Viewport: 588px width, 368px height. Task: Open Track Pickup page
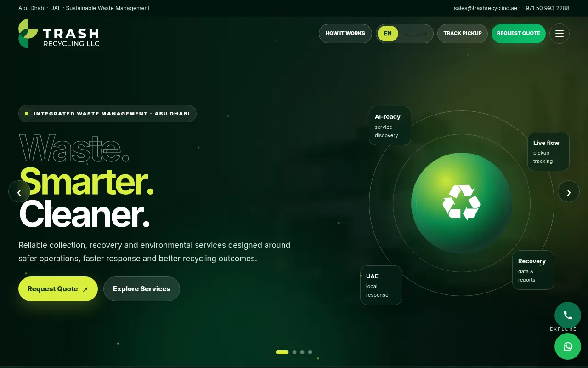point(463,34)
